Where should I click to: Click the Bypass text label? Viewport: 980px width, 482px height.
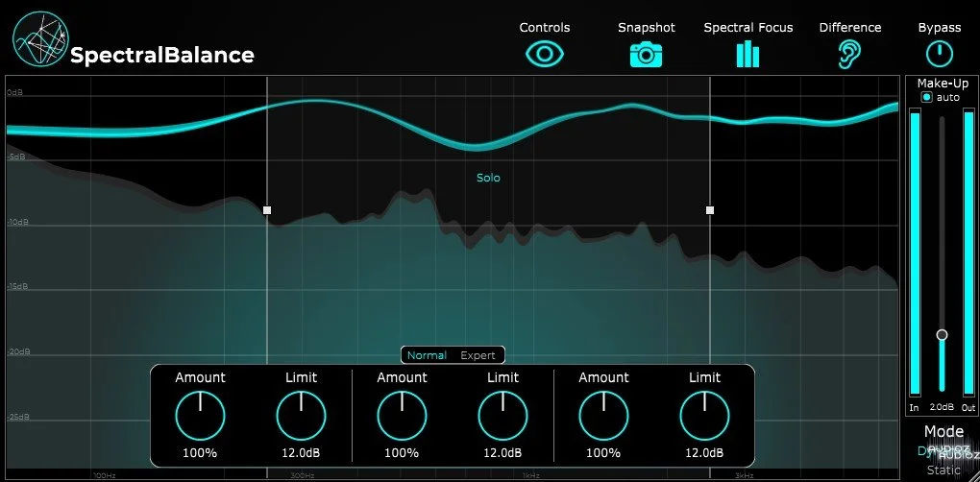(x=940, y=28)
